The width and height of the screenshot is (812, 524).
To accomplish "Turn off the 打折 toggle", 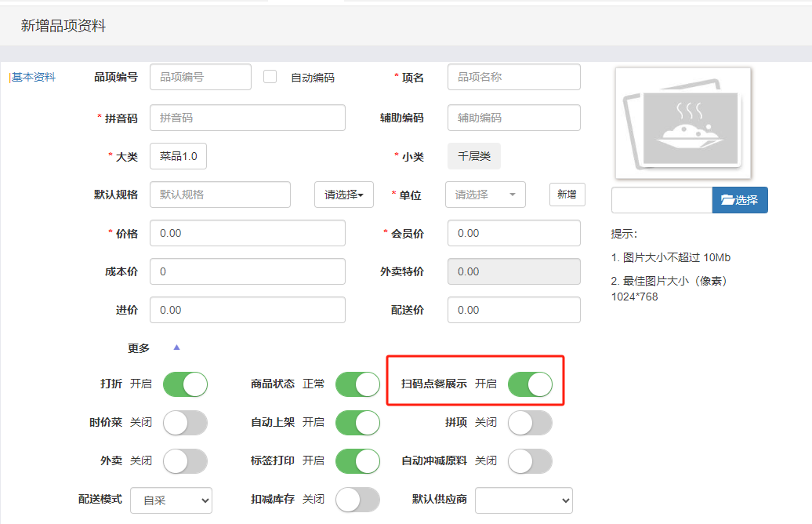I will pyautogui.click(x=186, y=384).
